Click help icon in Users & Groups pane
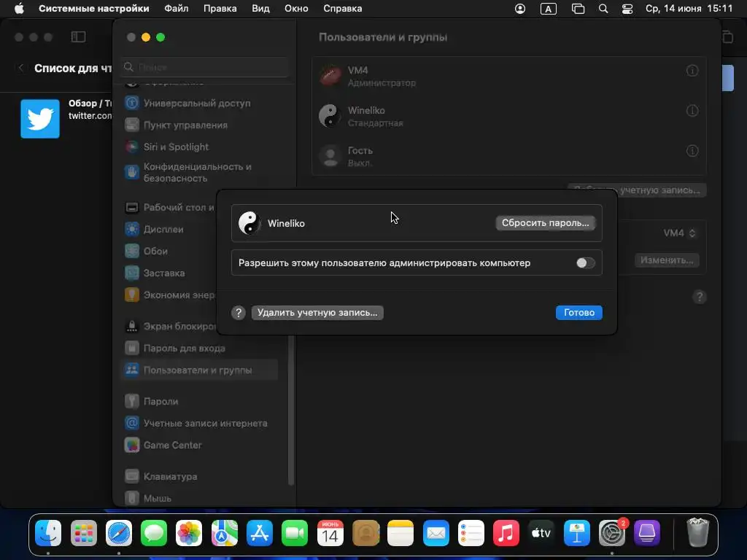This screenshot has width=747, height=560. pyautogui.click(x=699, y=297)
